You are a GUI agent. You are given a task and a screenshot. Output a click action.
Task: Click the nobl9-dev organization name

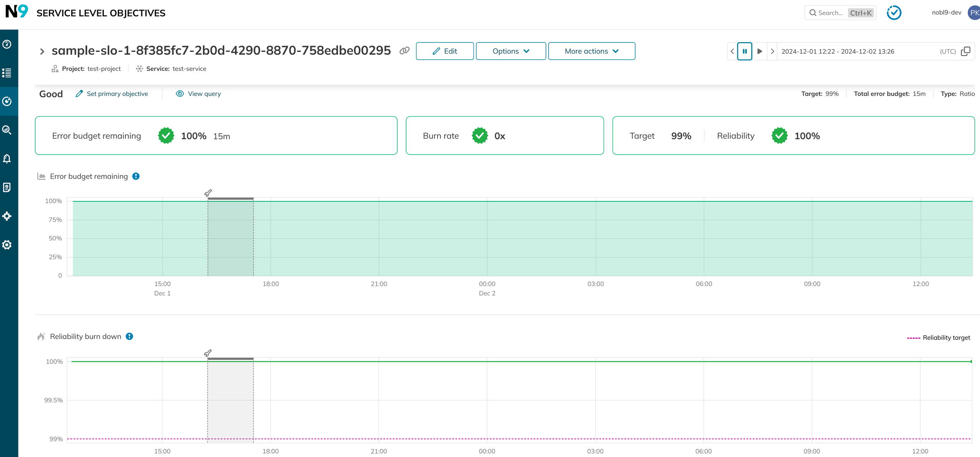946,12
